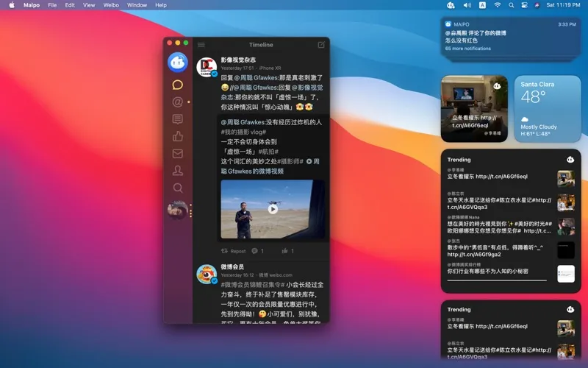Compose a new weibo with the pencil icon
The image size is (588, 368).
(321, 45)
